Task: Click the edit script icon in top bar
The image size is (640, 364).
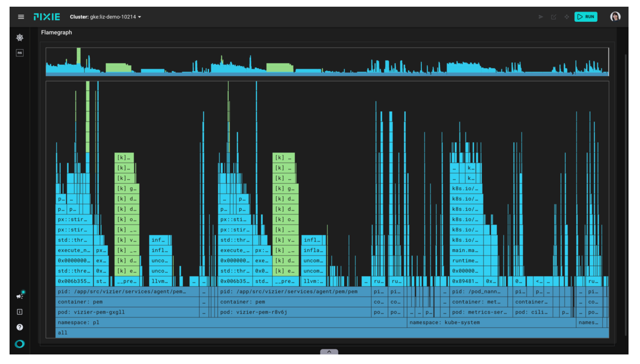Action: pyautogui.click(x=553, y=17)
